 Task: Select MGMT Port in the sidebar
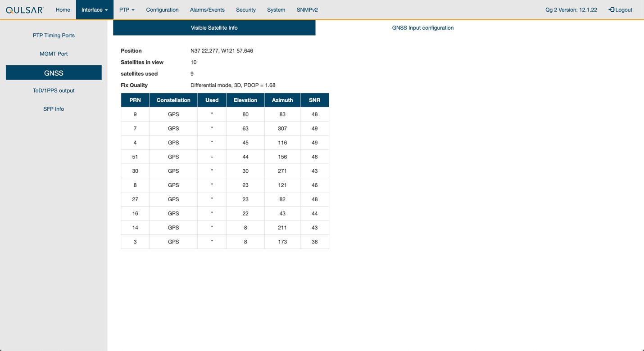click(54, 54)
